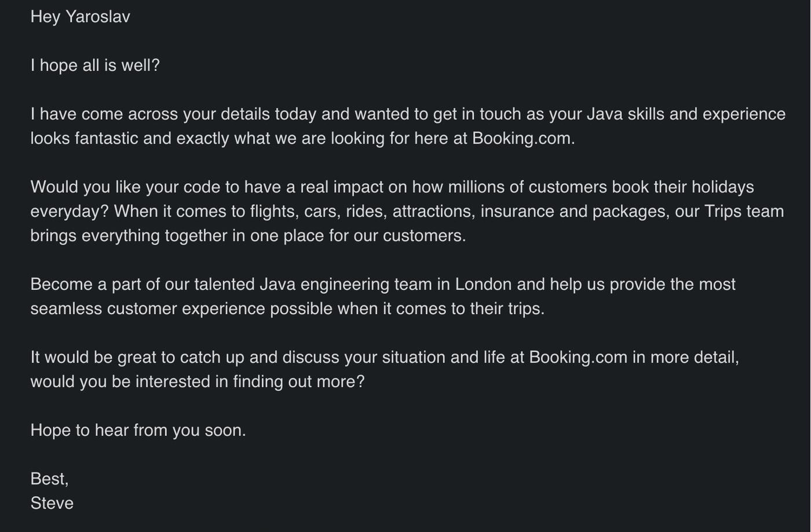Click the word "seamless"
Screen dimensions: 811x532
(x=66, y=309)
